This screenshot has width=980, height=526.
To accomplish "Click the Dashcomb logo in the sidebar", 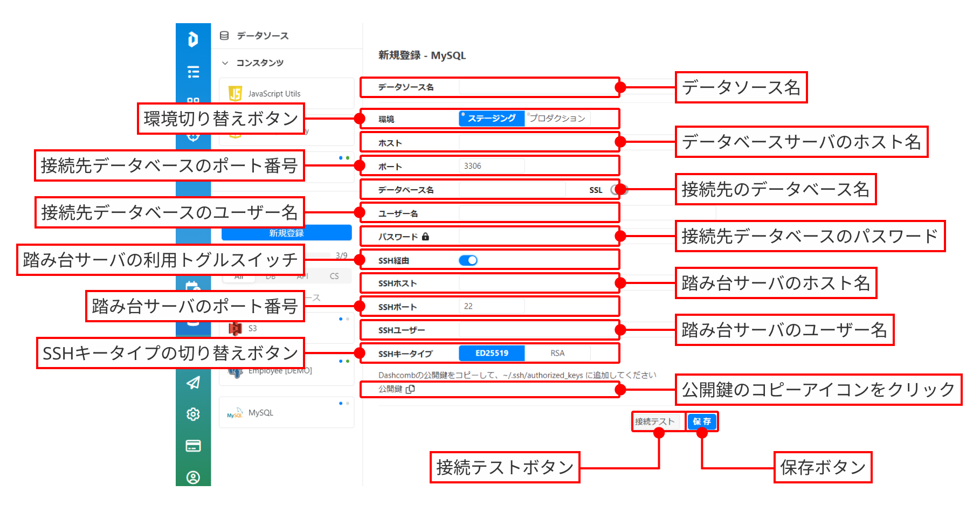I will pyautogui.click(x=193, y=39).
